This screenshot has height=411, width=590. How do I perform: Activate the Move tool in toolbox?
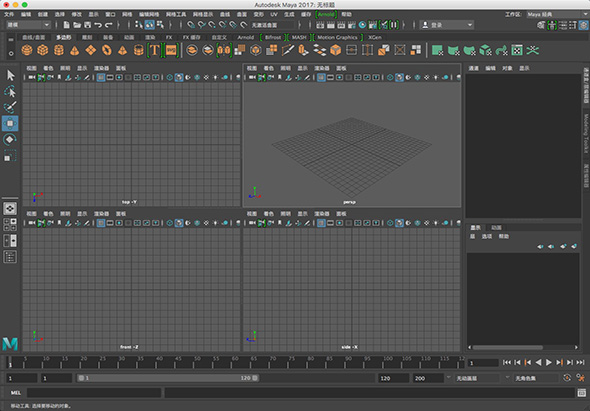pyautogui.click(x=10, y=123)
